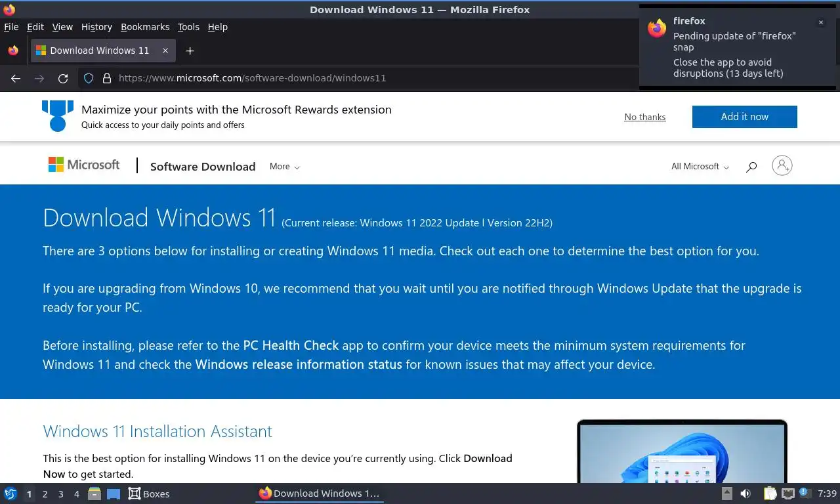Launch Boxes from the taskbar

pos(149,493)
